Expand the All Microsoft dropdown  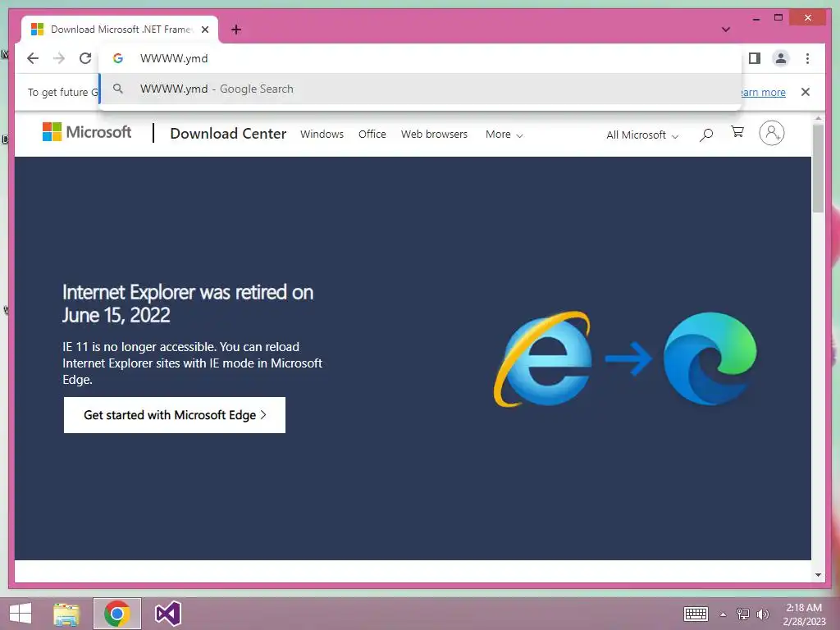(x=642, y=135)
